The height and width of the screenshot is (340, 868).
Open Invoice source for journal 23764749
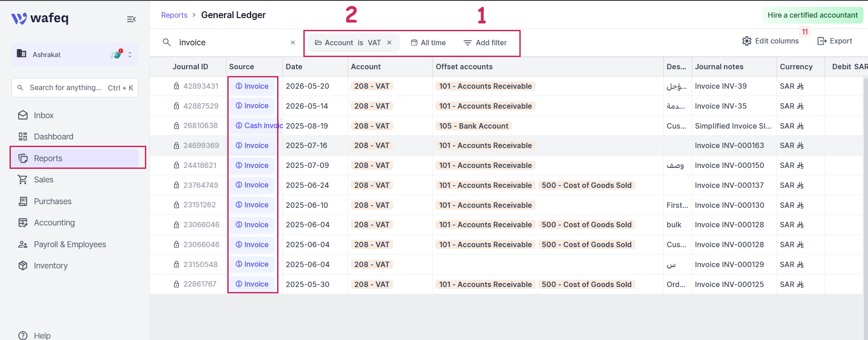pos(252,185)
